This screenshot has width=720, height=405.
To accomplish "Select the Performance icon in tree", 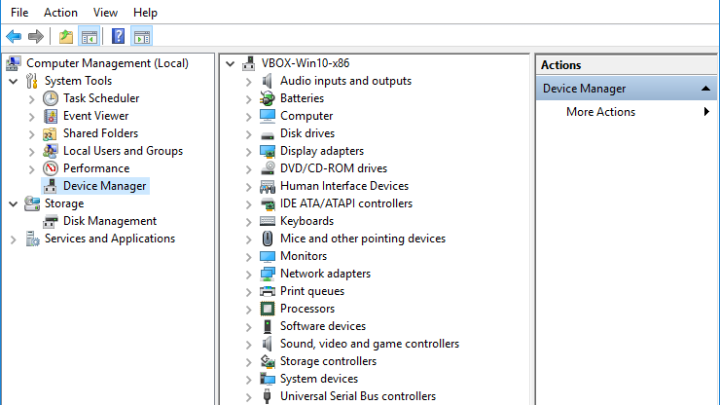I will 51,169.
